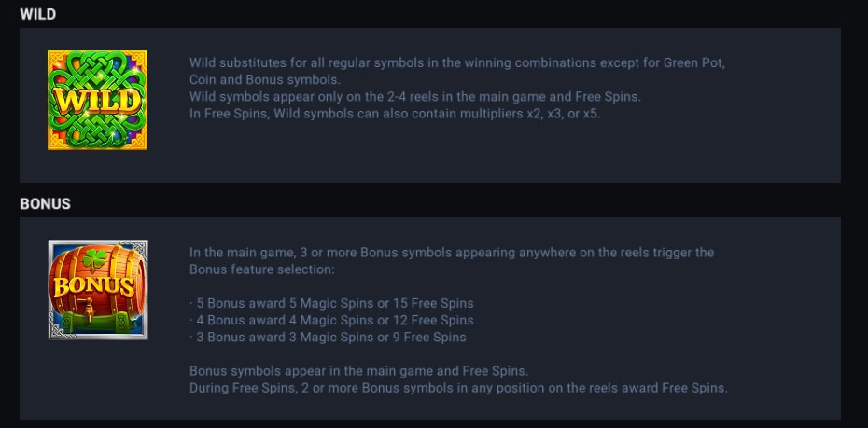Click the BONUS section heading
Screen dimensions: 868x428
(x=46, y=204)
